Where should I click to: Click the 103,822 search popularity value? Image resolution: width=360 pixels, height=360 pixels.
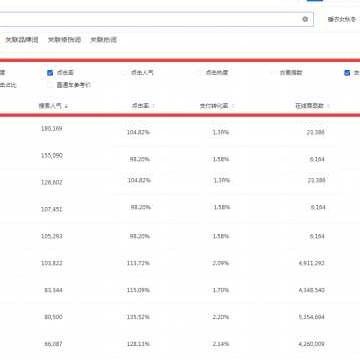[x=52, y=263]
